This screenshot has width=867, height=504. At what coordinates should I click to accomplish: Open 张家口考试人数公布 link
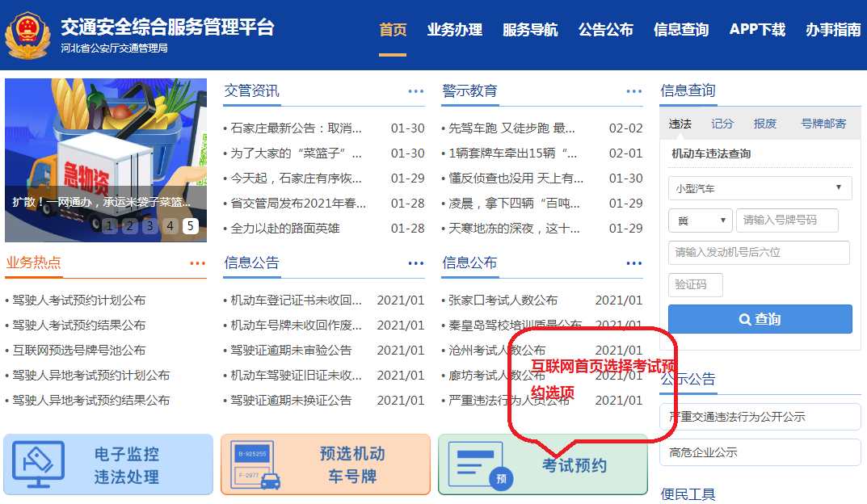tap(503, 300)
